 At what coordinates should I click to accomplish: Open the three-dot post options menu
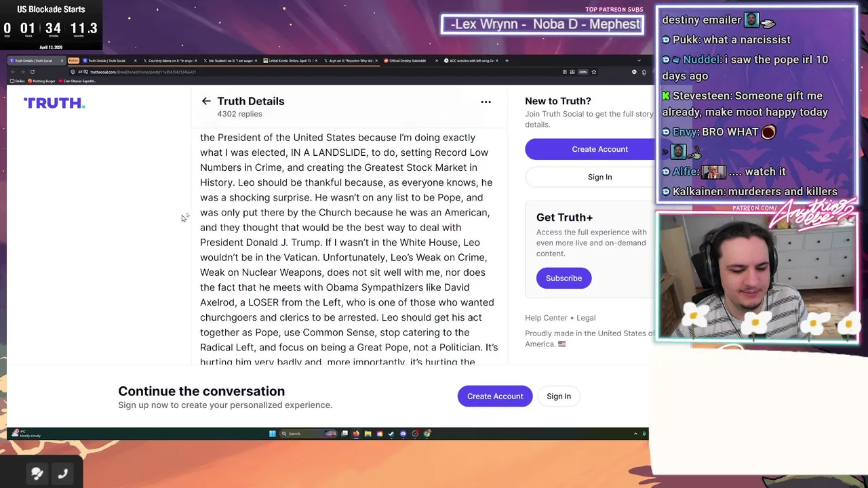point(486,102)
